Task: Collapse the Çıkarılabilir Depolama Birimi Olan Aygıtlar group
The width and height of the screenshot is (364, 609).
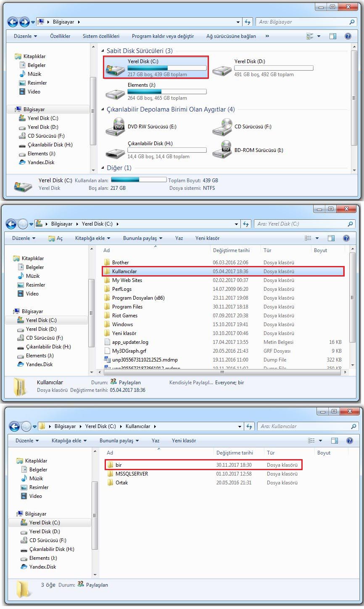Action: point(103,109)
